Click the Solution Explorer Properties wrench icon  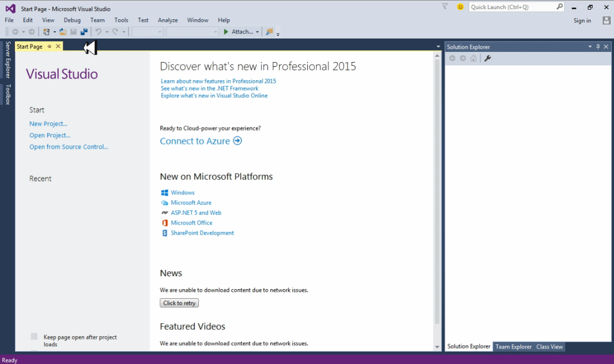click(488, 58)
